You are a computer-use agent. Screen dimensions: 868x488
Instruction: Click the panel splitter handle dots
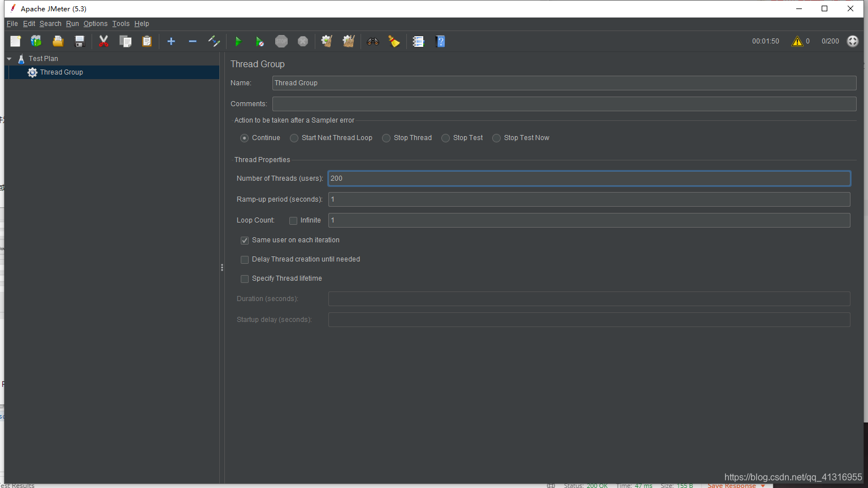(222, 268)
